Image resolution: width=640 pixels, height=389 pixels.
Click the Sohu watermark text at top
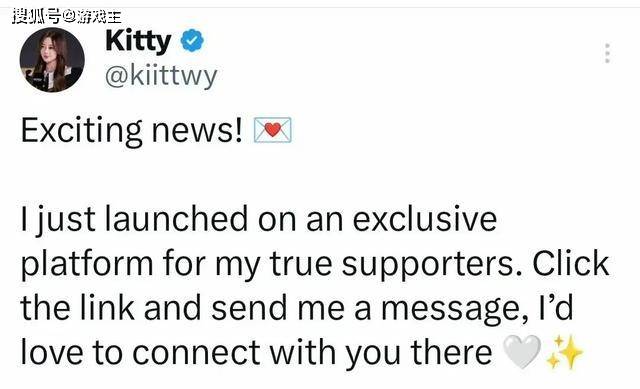tap(67, 16)
